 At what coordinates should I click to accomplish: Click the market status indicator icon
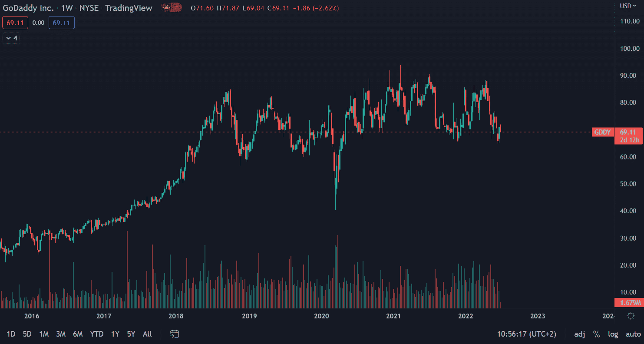pyautogui.click(x=171, y=8)
